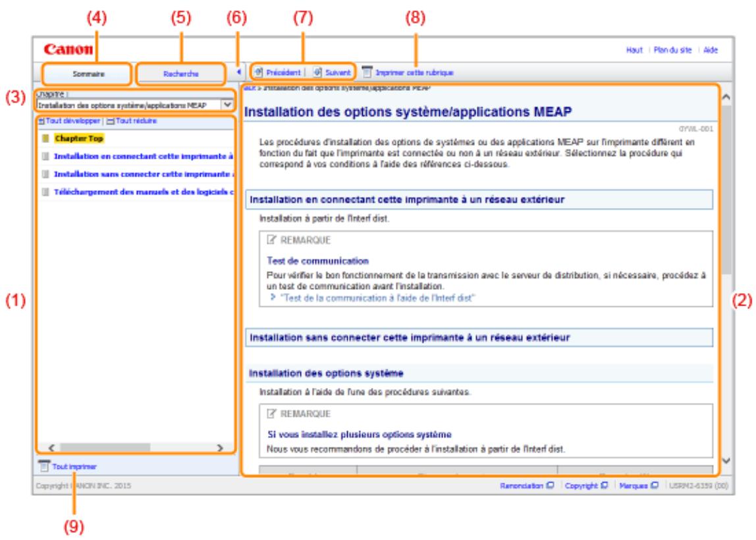Click the Tout réduire minus icon
The width and height of the screenshot is (756, 540).
click(x=111, y=121)
